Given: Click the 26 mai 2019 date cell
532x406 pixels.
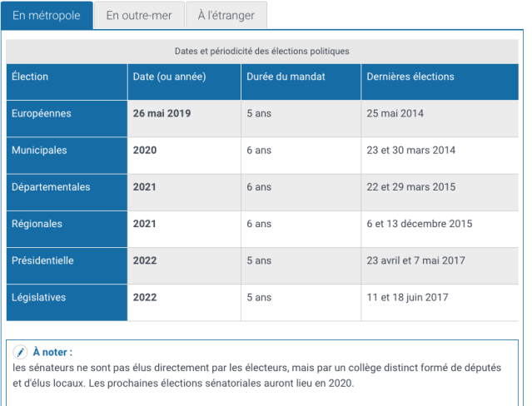Looking at the screenshot, I should pyautogui.click(x=162, y=113).
